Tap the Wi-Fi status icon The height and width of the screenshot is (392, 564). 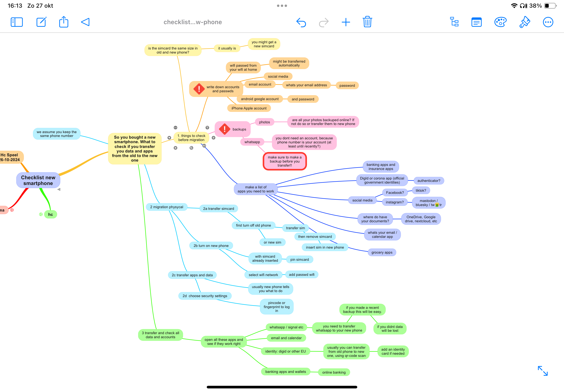pyautogui.click(x=514, y=6)
